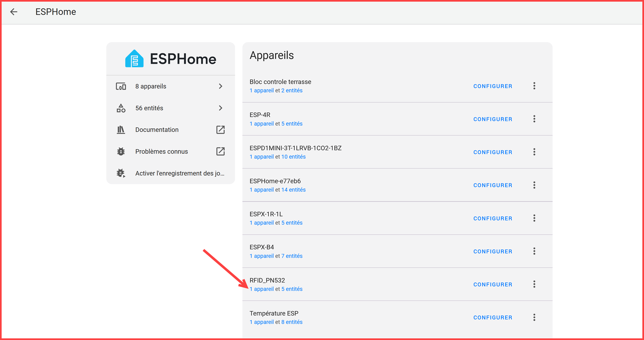Click the Appareils section heading
Screen dimensions: 644x340
tap(272, 56)
